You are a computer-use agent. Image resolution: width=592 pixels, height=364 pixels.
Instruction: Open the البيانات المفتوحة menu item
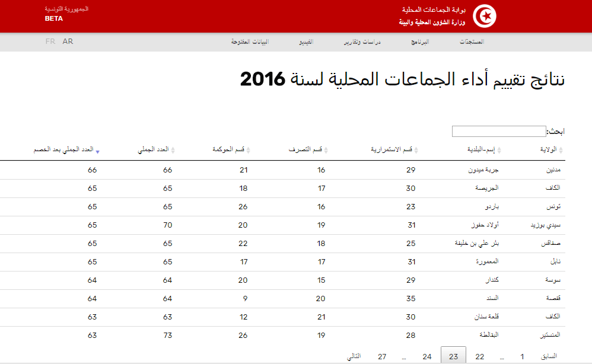pyautogui.click(x=250, y=41)
